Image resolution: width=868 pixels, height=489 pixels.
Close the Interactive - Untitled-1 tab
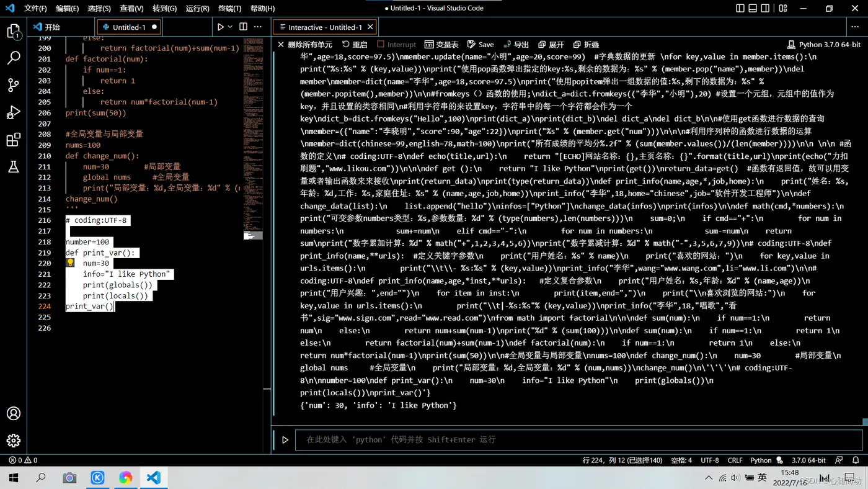370,27
